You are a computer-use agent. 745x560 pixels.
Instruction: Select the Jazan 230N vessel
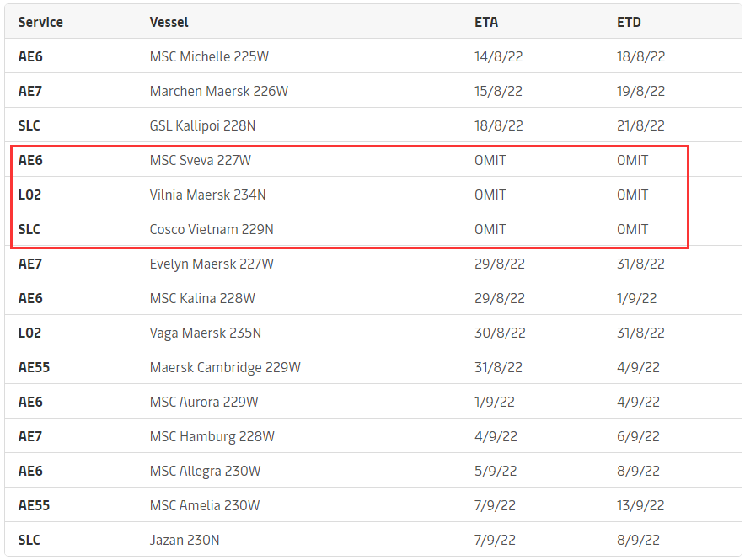click(x=185, y=541)
